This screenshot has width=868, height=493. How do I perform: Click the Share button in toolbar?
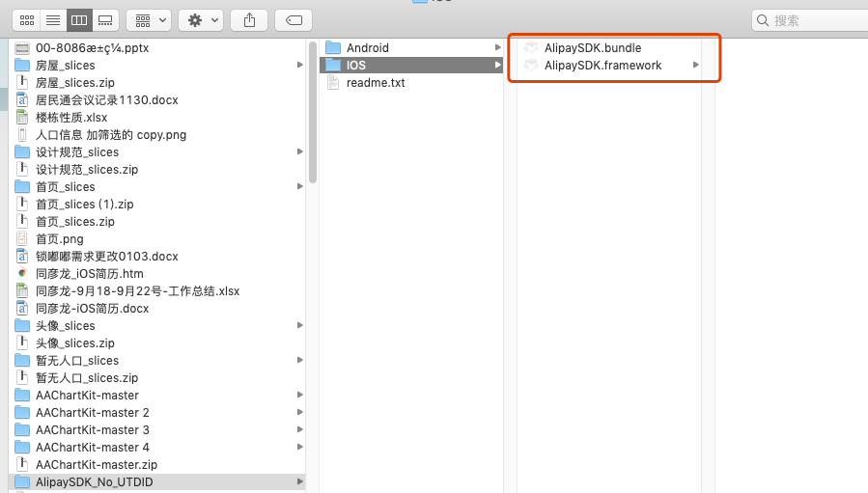(x=249, y=20)
